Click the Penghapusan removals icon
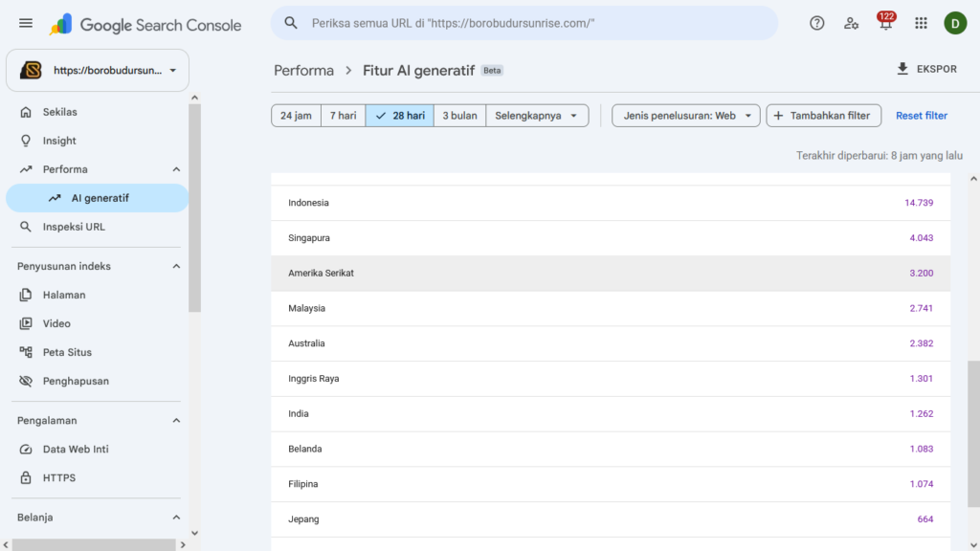This screenshot has height=551, width=980. pos(26,381)
